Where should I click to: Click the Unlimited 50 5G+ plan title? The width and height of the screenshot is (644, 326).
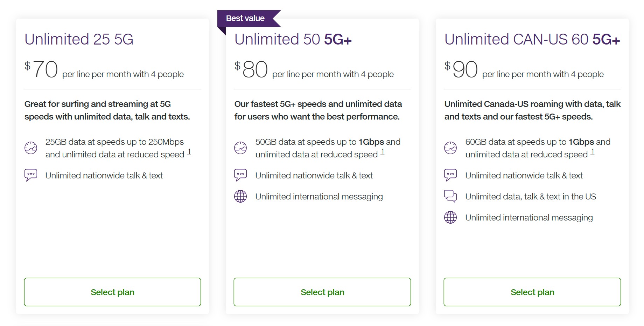pos(293,39)
